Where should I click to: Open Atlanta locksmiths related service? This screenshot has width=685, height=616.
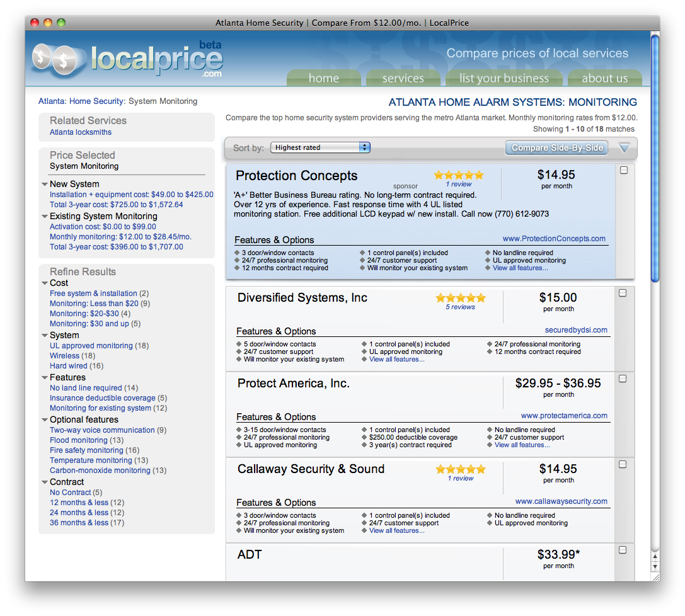[x=81, y=132]
